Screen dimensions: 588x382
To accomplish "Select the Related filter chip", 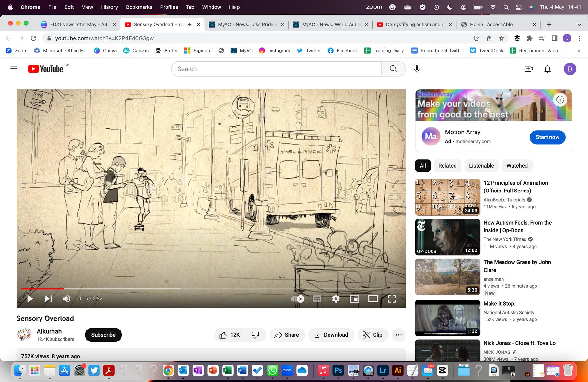I will tap(447, 166).
